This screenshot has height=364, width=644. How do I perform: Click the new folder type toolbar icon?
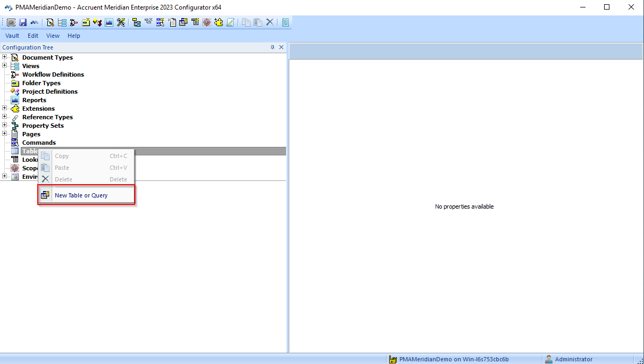pos(86,22)
